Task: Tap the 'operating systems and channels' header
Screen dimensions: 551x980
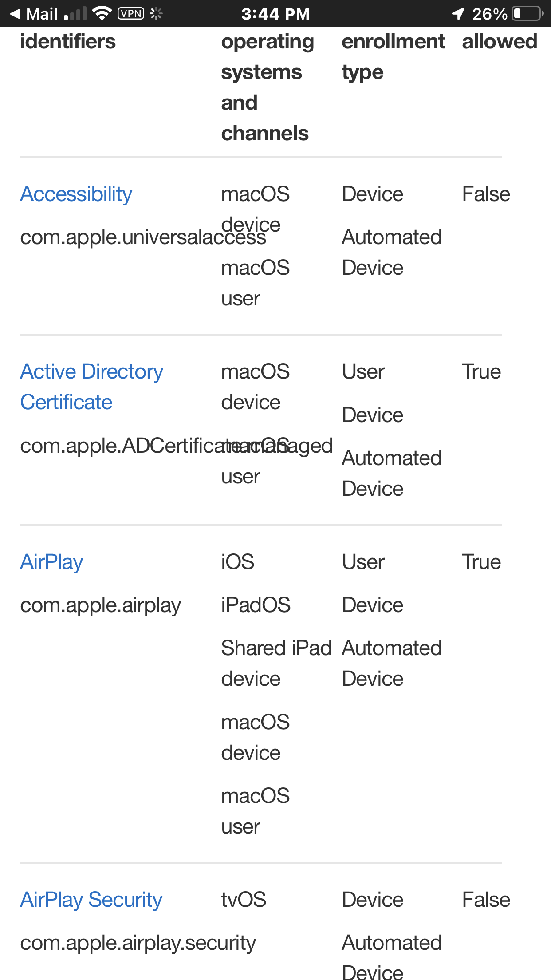Action: tap(268, 87)
